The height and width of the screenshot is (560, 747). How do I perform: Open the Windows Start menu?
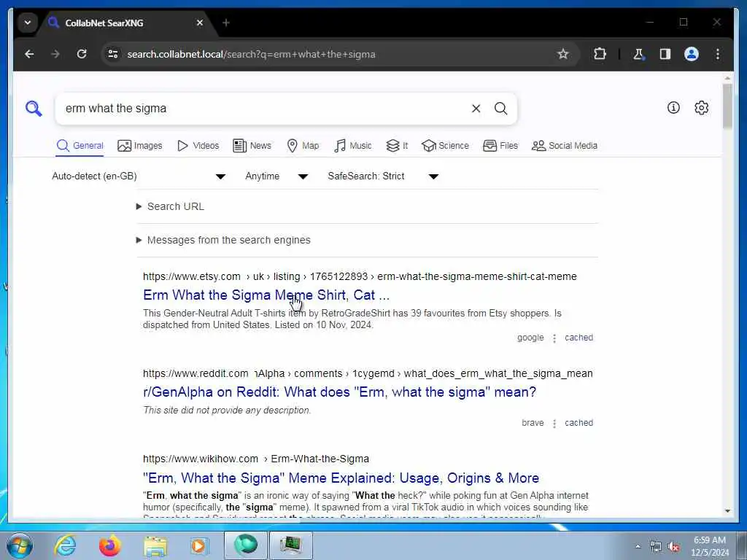[x=20, y=545]
